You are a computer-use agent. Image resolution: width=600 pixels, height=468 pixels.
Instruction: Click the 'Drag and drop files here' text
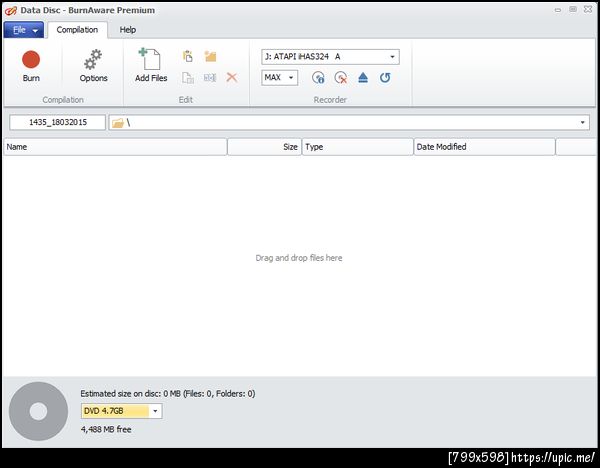pos(299,258)
